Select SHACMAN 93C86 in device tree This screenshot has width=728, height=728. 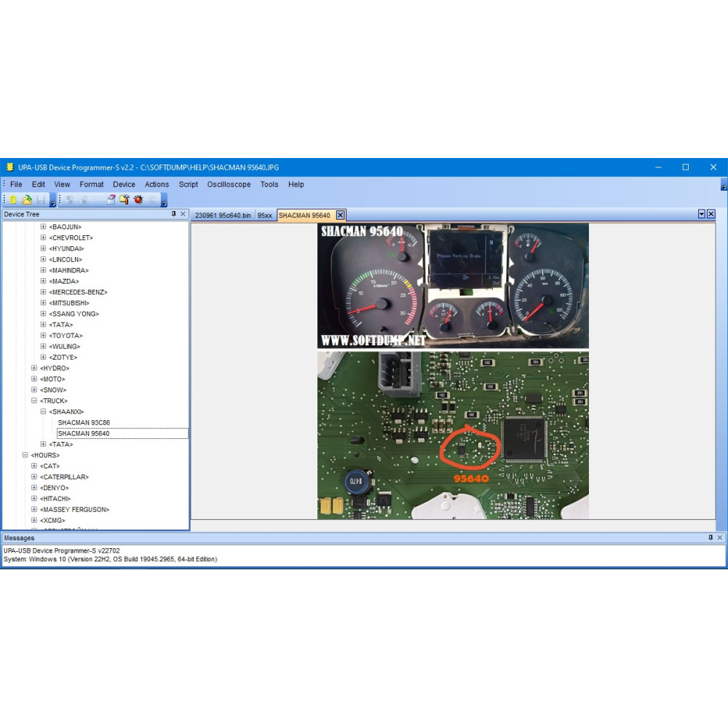(84, 422)
